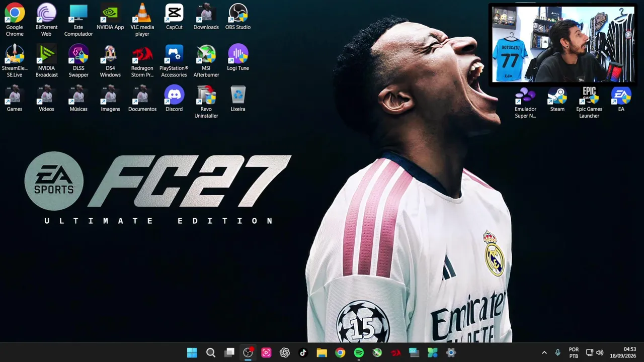Launch Google Chrome from the taskbar
The height and width of the screenshot is (362, 644).
tap(340, 353)
